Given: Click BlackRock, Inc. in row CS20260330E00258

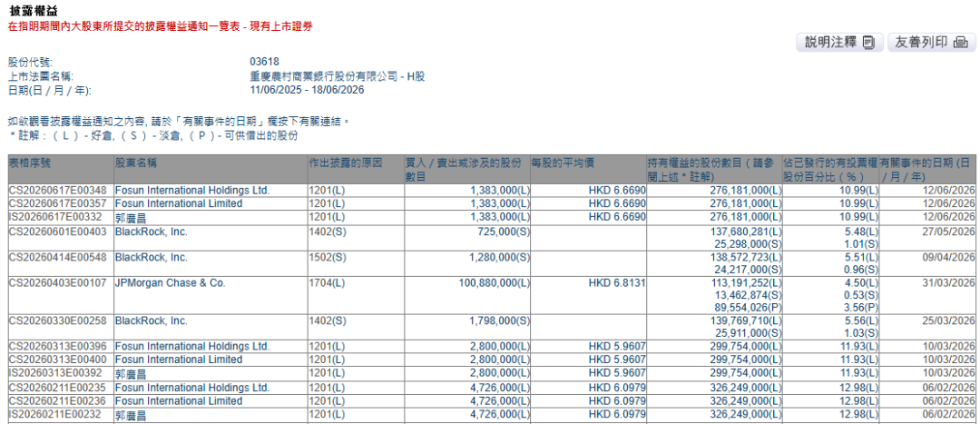Looking at the screenshot, I should (152, 320).
